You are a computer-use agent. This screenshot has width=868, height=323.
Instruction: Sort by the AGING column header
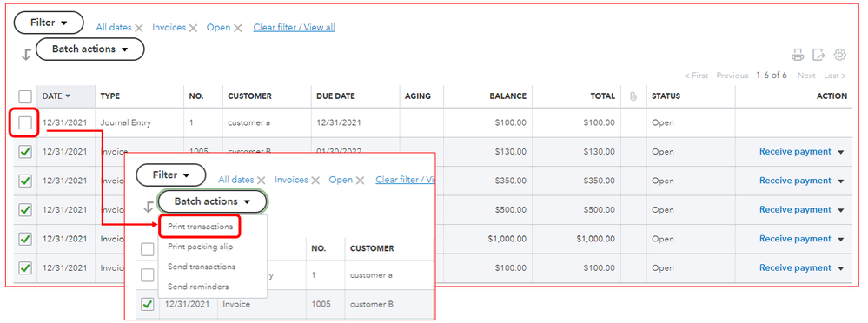[x=417, y=96]
